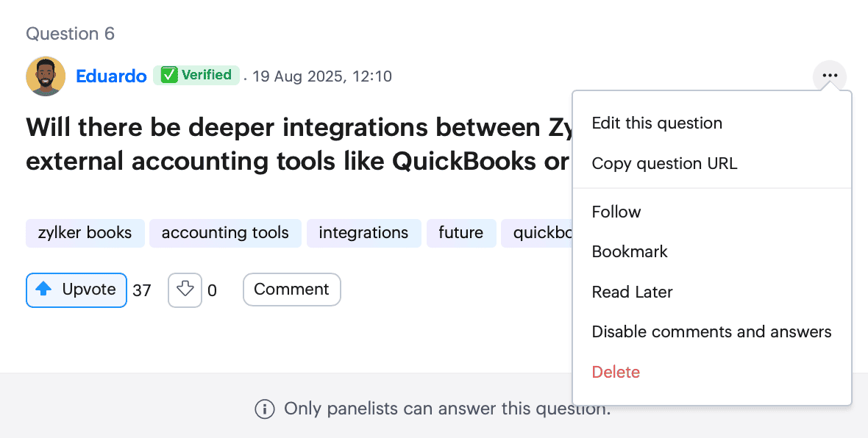Click the integrations tag
The width and height of the screenshot is (868, 438).
363,233
